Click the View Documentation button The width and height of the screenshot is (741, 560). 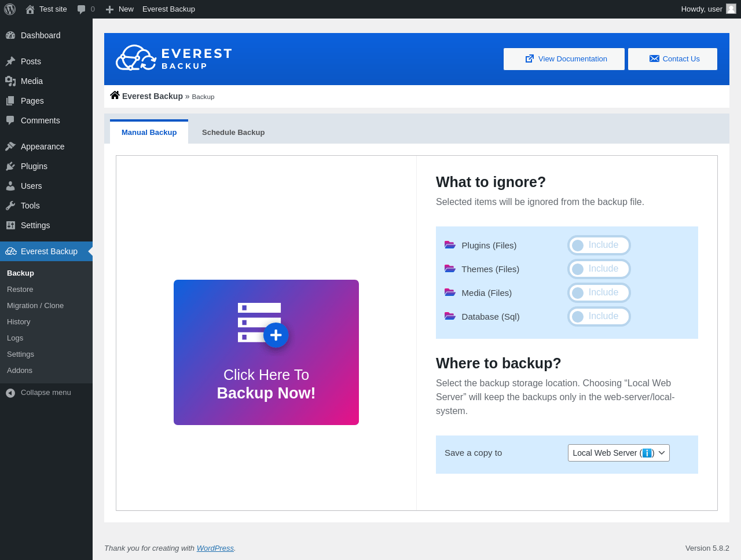tap(564, 59)
